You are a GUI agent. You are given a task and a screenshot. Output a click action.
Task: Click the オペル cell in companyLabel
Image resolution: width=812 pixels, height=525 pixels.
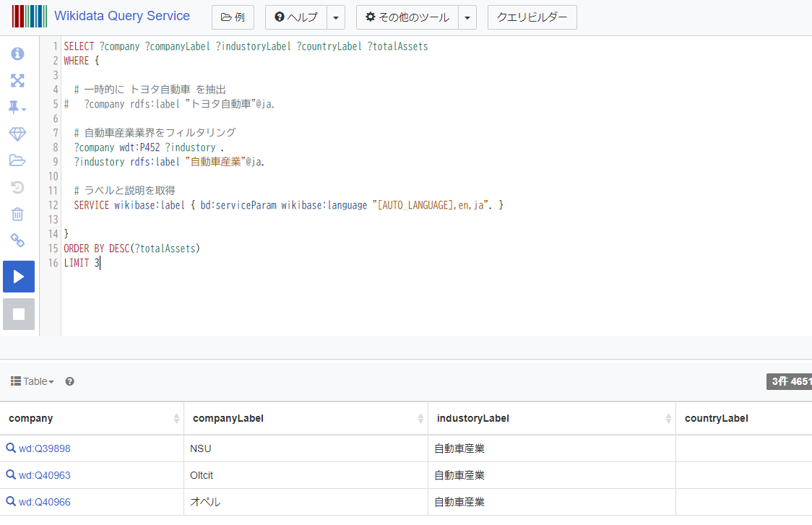click(x=306, y=502)
